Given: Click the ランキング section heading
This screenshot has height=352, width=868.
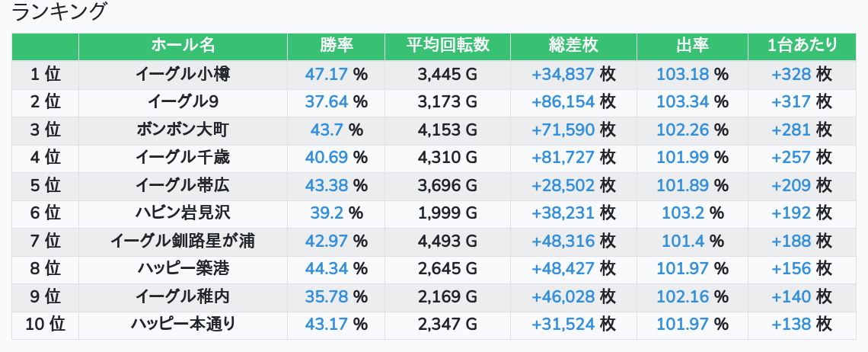Looking at the screenshot, I should 60,12.
